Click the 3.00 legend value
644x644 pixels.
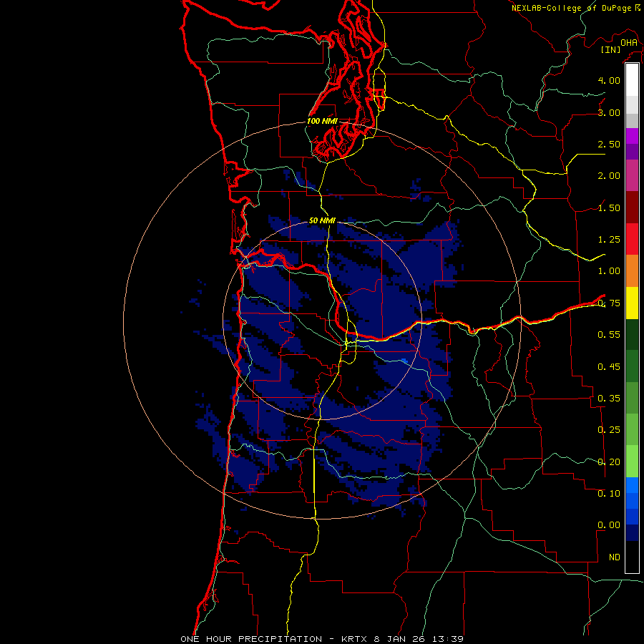coord(609,112)
